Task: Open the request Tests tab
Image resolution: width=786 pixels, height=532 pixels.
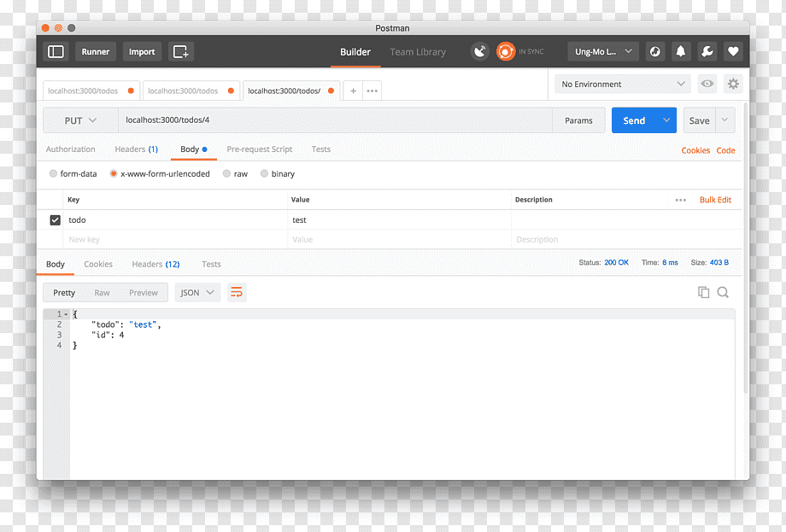Action: pyautogui.click(x=321, y=149)
